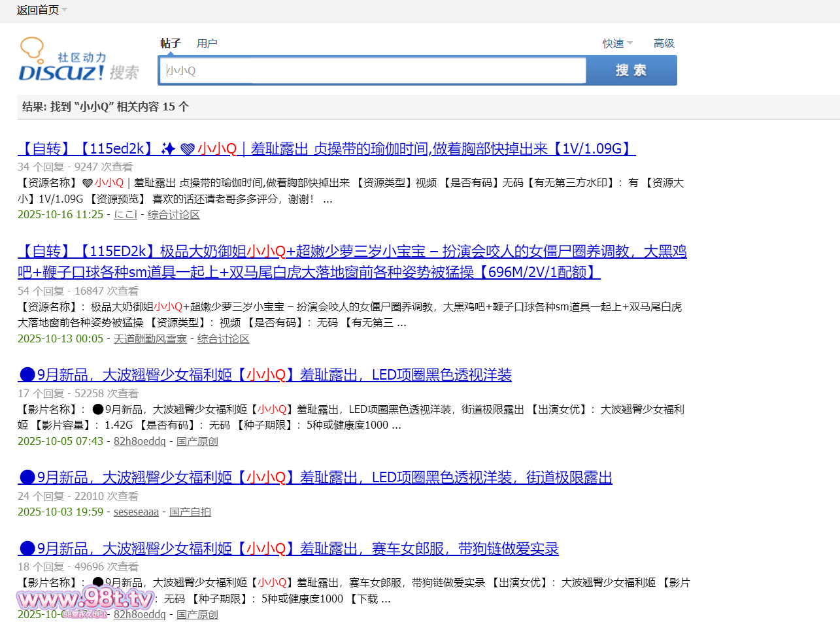Open author seseseaaa profile link

click(x=136, y=512)
